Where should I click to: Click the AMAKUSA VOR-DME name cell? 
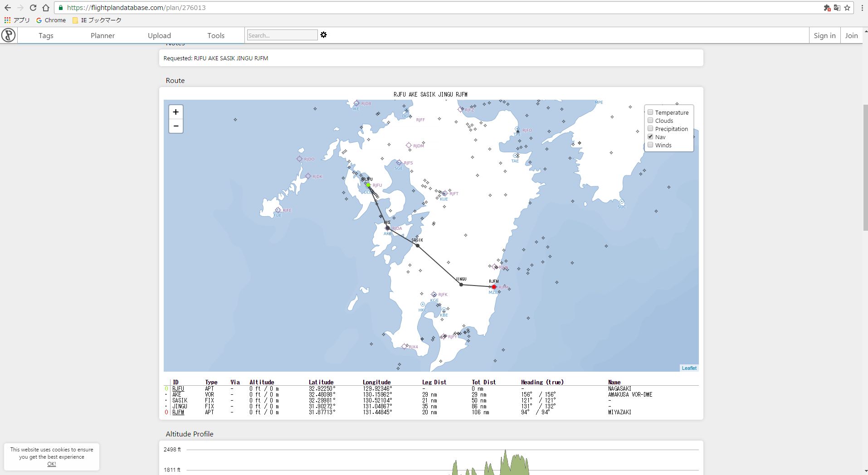coord(630,394)
